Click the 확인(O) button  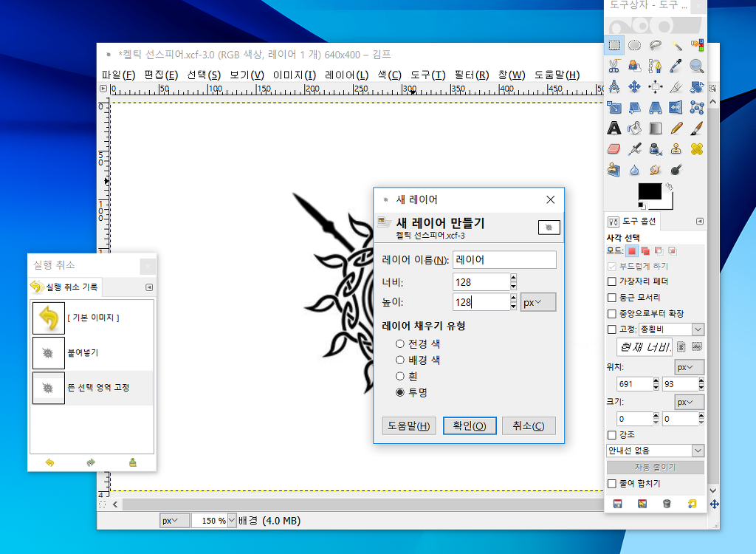click(469, 426)
